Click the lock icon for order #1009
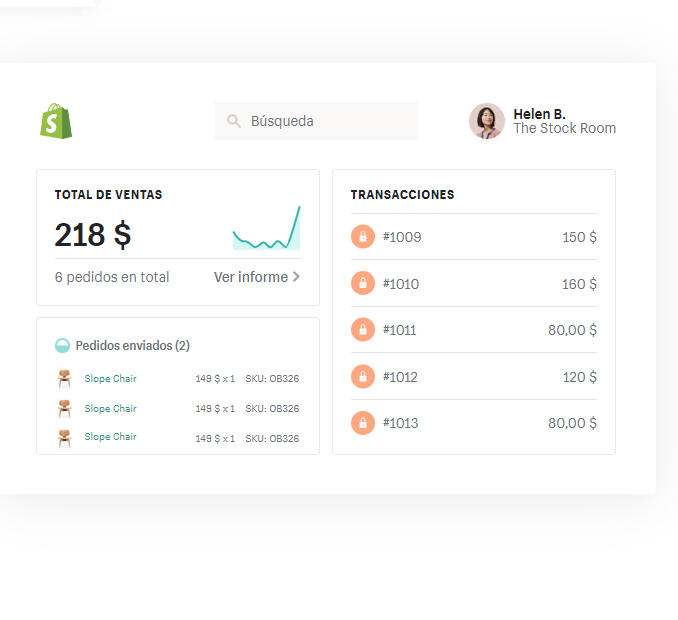Screen dimensions: 678x620 coord(363,236)
